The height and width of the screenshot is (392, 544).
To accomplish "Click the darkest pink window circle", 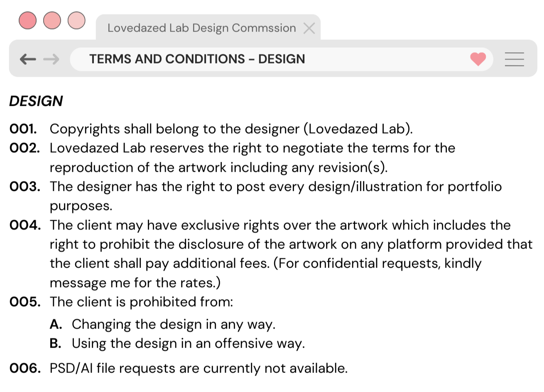I will pos(27,20).
